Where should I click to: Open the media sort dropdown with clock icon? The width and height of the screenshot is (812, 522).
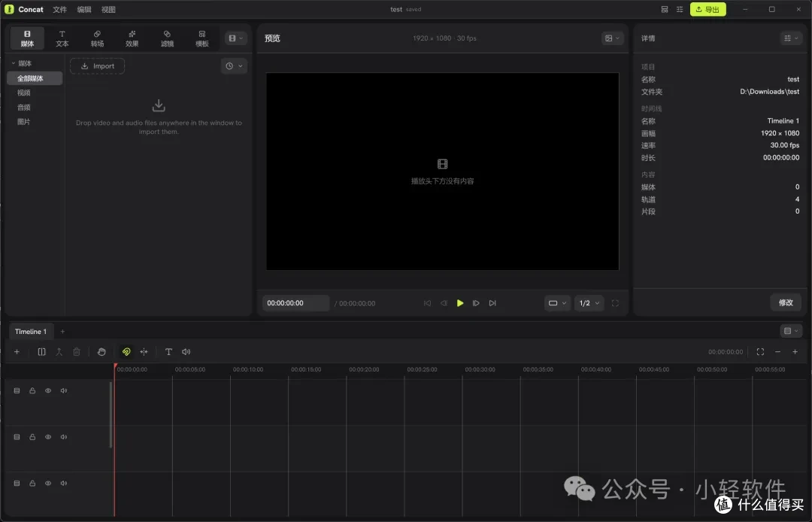tap(234, 65)
